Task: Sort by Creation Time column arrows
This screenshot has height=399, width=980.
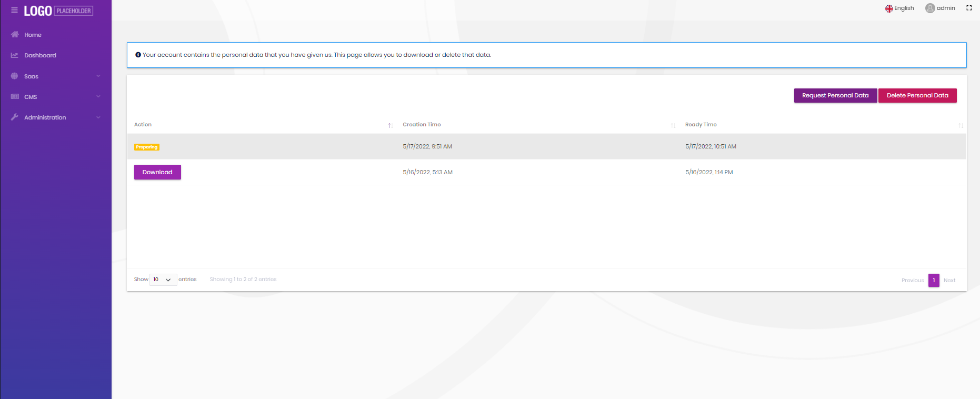Action: [x=673, y=125]
